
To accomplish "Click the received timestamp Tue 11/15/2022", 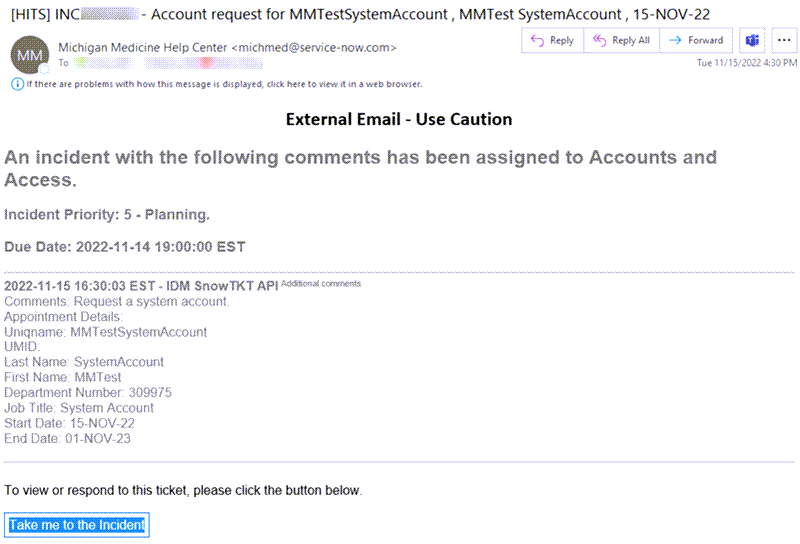I will click(746, 63).
